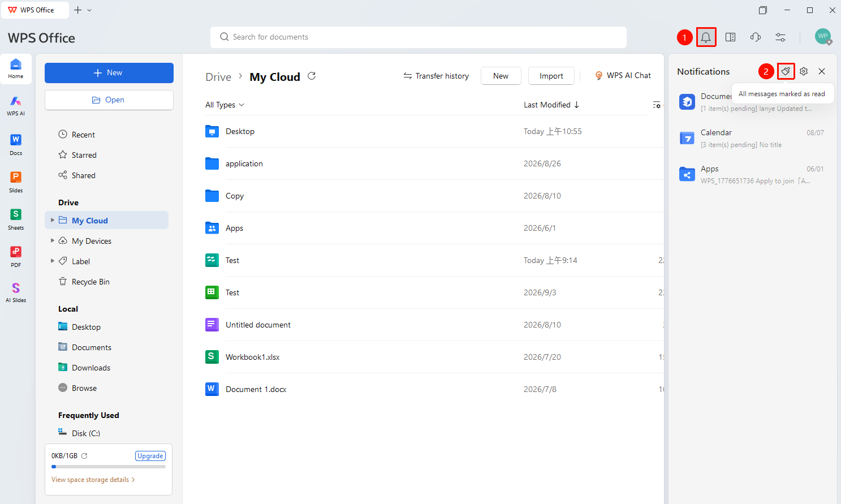Open the notifications bell icon

[x=706, y=37]
